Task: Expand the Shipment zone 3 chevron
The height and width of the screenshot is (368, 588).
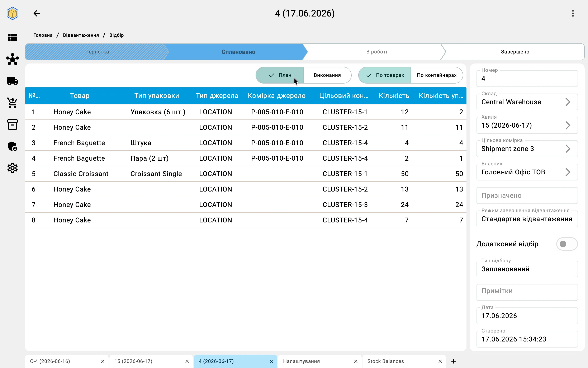Action: [568, 149]
